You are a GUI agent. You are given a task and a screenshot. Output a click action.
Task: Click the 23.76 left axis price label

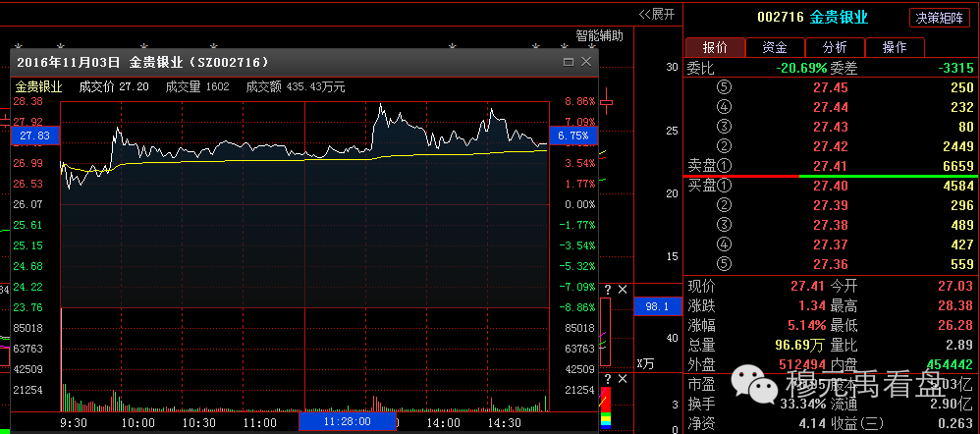point(27,307)
